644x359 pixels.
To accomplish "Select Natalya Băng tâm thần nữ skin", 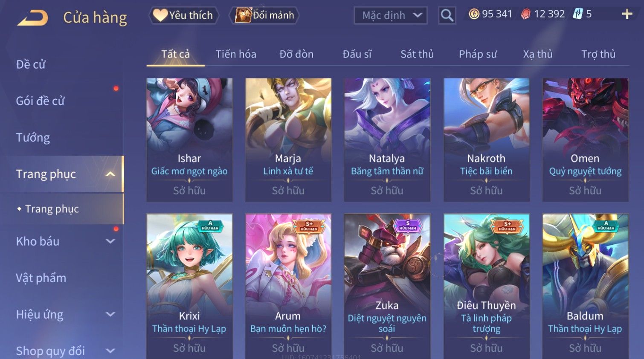I will click(x=387, y=140).
